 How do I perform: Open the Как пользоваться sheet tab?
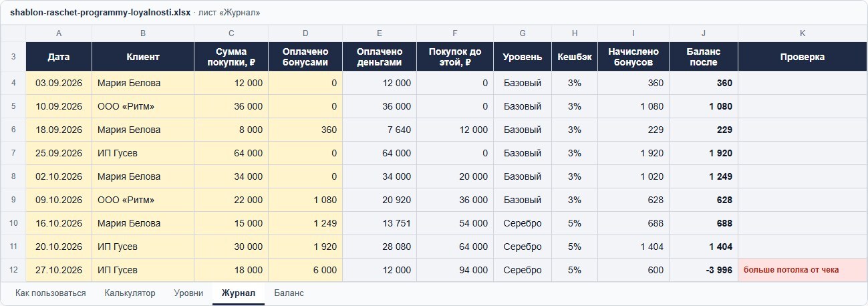[x=51, y=293]
